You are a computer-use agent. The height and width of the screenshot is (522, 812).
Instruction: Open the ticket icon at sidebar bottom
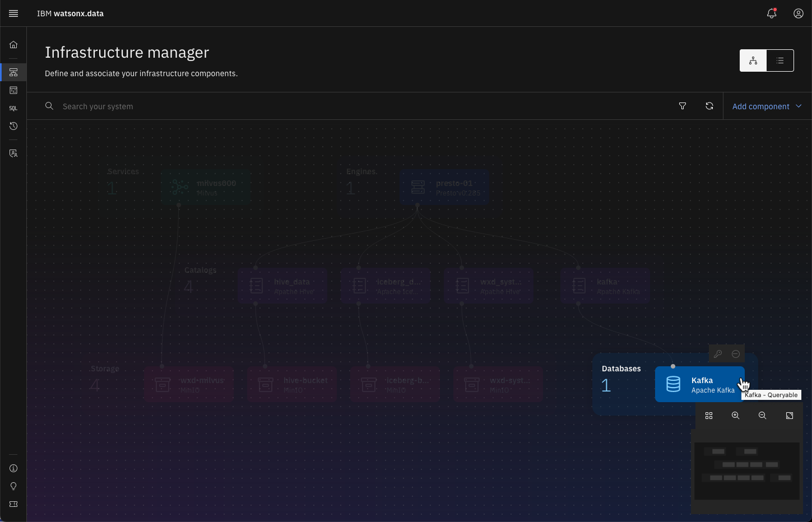point(13,504)
